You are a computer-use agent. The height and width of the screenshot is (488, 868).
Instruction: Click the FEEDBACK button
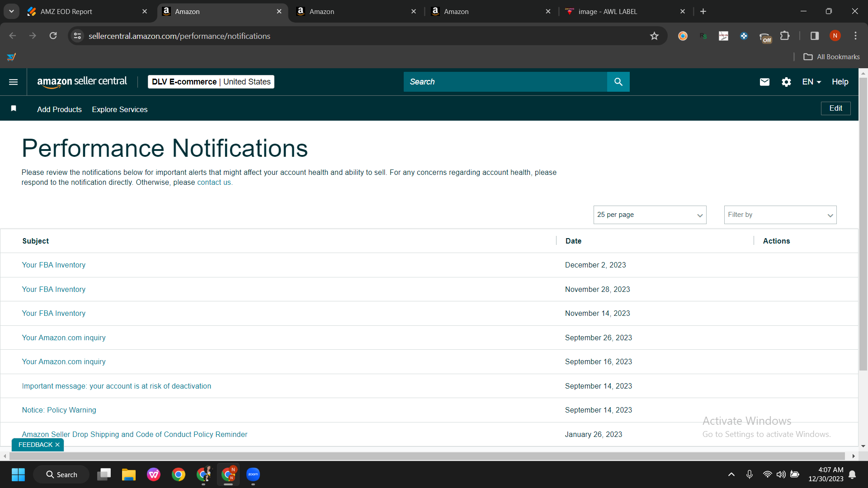35,445
